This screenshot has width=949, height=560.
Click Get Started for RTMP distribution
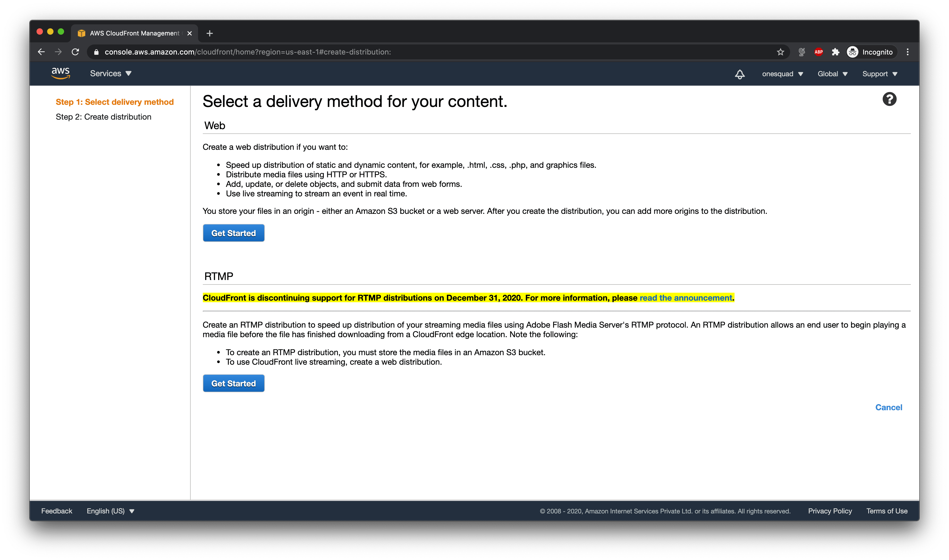(234, 383)
